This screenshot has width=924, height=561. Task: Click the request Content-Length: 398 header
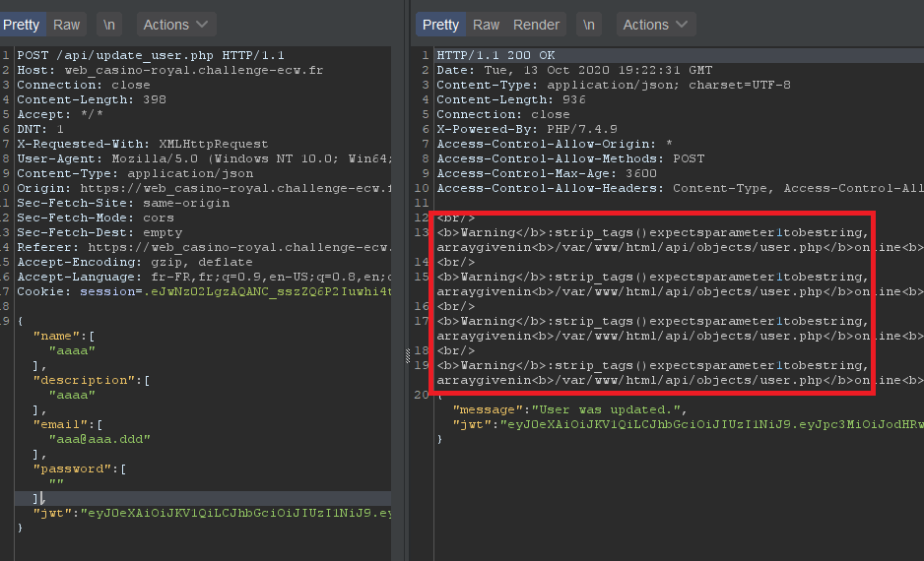92,99
